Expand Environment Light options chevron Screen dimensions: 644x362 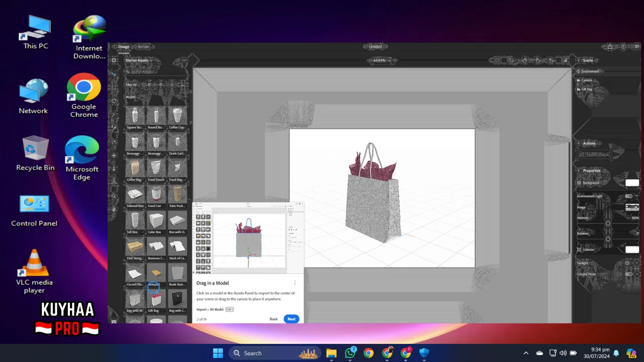637,196
